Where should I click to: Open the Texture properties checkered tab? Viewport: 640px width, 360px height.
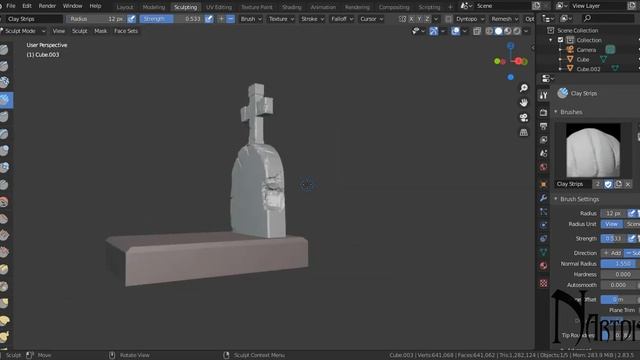543,283
